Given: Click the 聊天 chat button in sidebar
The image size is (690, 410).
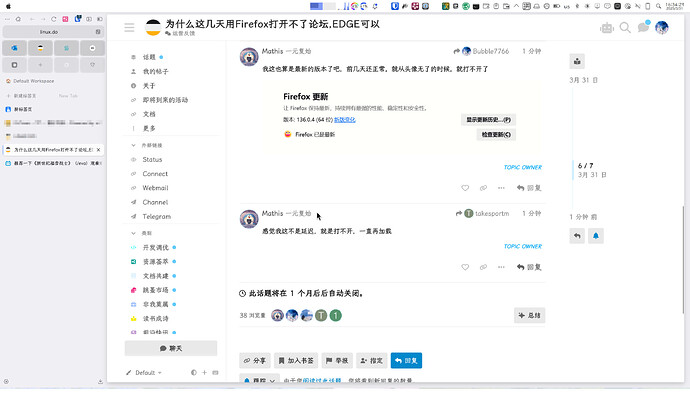Looking at the screenshot, I should coord(171,348).
